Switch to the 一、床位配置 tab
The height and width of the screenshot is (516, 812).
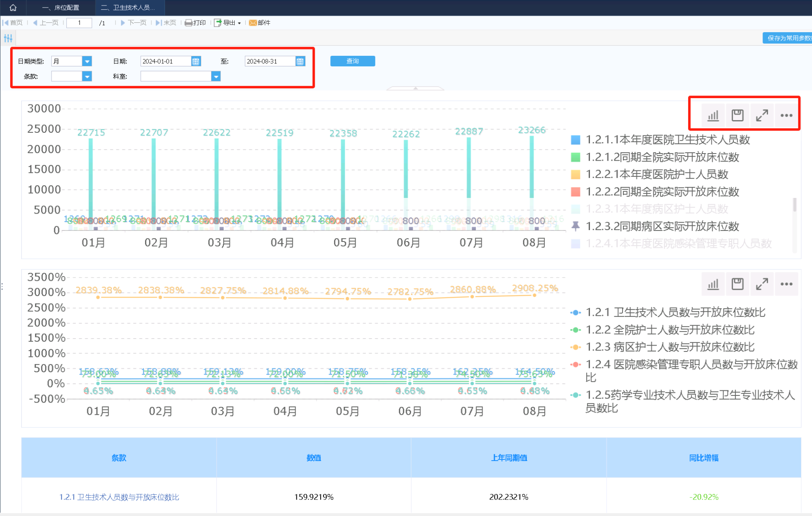pos(61,8)
